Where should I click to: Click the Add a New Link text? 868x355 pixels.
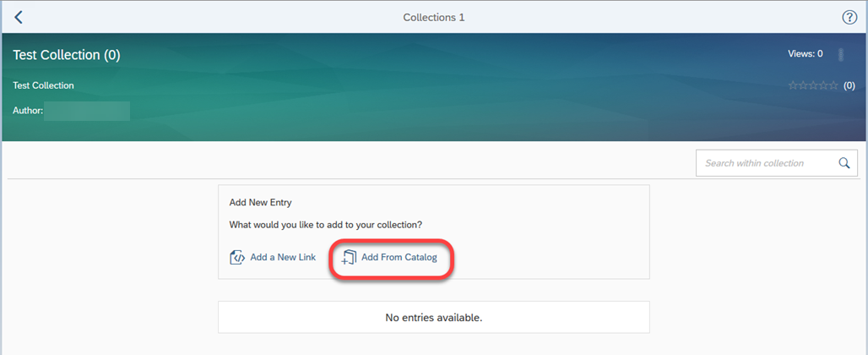coord(283,258)
